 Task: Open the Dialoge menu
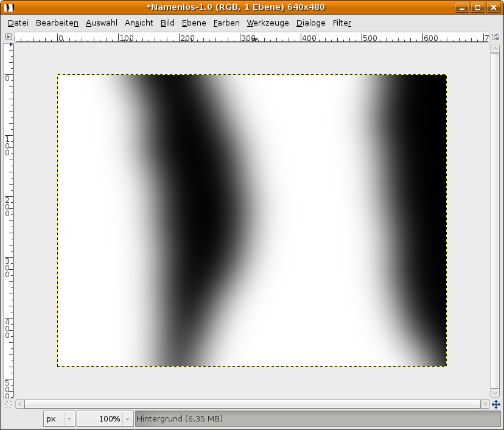(x=310, y=23)
